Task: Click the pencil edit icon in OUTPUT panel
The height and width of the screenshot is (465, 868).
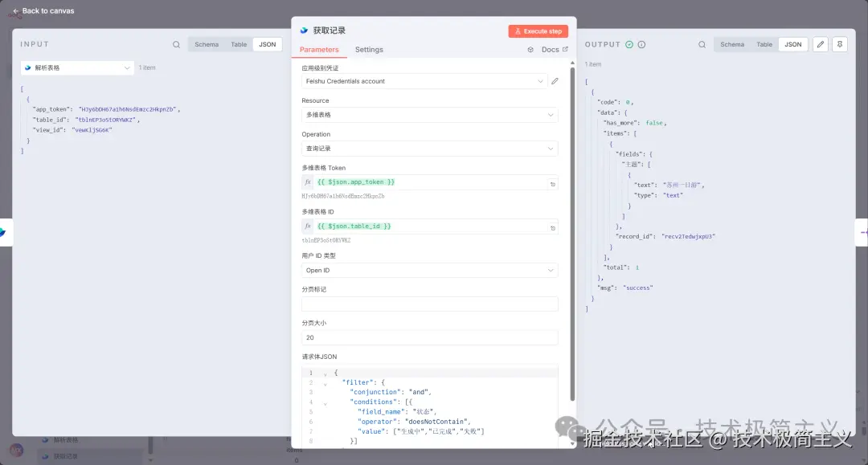Action: (x=821, y=44)
